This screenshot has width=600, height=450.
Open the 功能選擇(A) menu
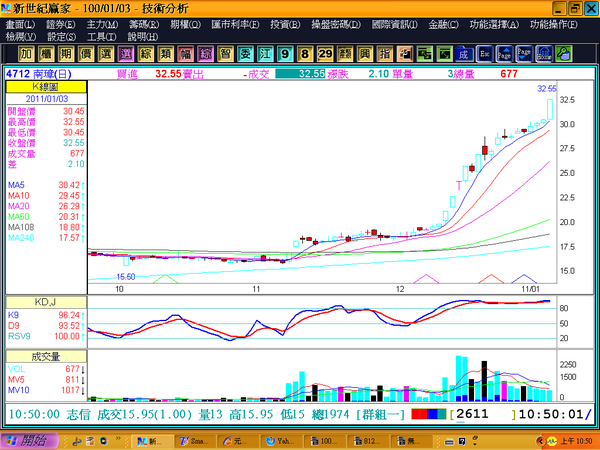pos(494,25)
